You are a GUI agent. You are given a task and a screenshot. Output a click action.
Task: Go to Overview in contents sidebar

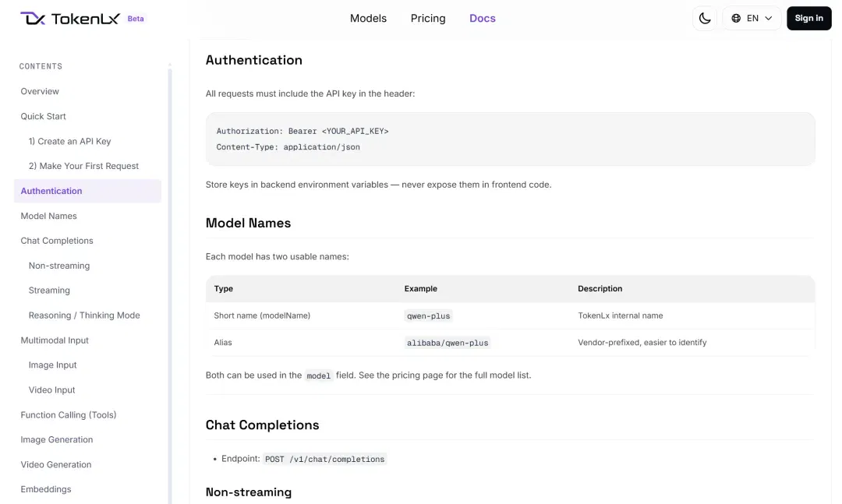click(40, 91)
